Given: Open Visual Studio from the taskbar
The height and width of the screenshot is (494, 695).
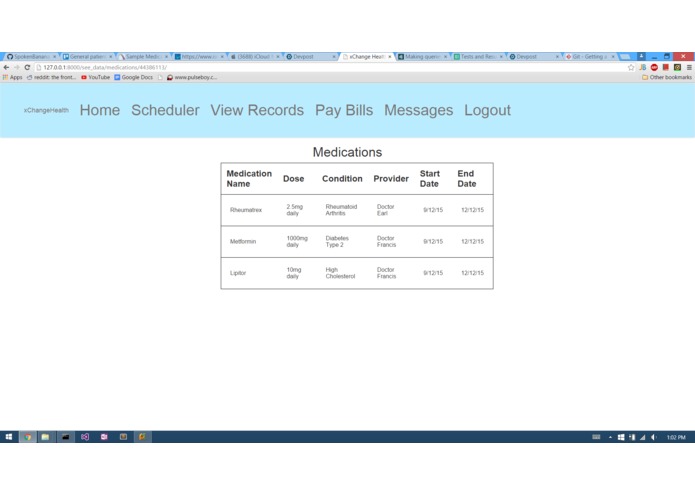Looking at the screenshot, I should pos(85,437).
